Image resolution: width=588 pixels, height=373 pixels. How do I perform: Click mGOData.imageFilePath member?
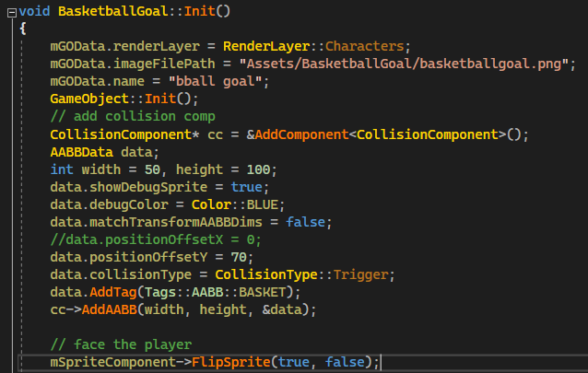[x=133, y=64]
